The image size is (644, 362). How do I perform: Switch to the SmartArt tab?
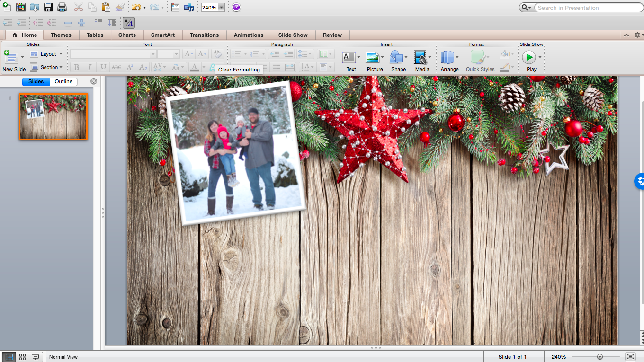click(x=163, y=35)
